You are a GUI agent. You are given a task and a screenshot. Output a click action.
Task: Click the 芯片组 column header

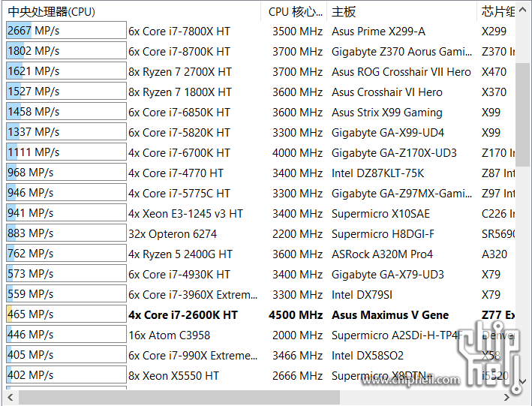pos(496,12)
